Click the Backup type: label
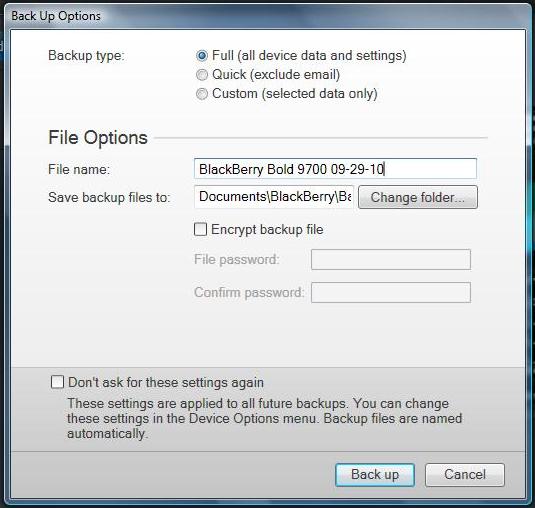Image resolution: width=535 pixels, height=508 pixels. [x=86, y=55]
